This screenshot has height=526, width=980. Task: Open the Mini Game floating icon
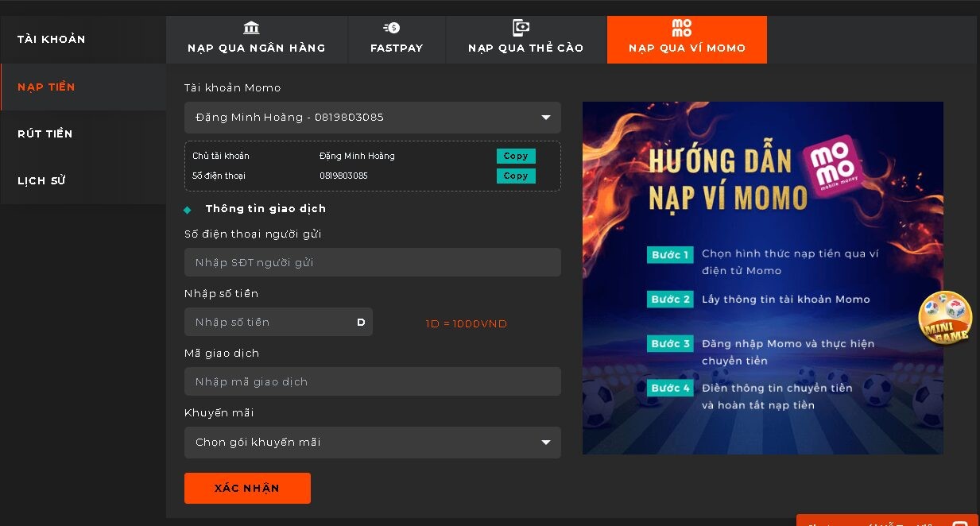(x=946, y=319)
